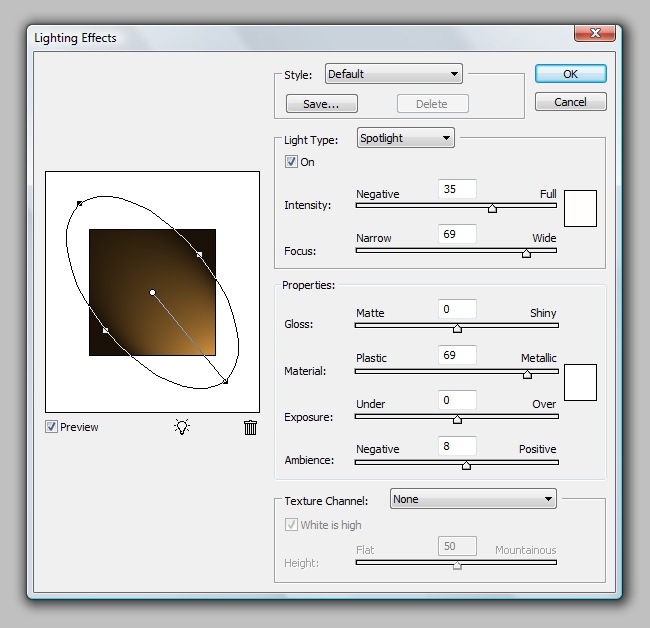Image resolution: width=650 pixels, height=628 pixels.
Task: Click the center point of the spotlight
Action: point(152,292)
